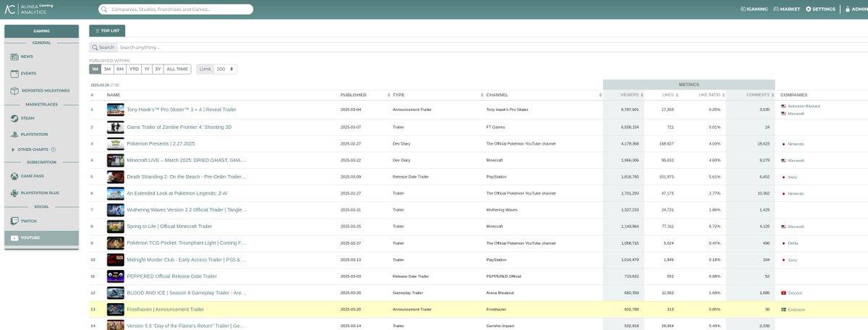Focus the 'Search anything' input field

pyautogui.click(x=492, y=47)
